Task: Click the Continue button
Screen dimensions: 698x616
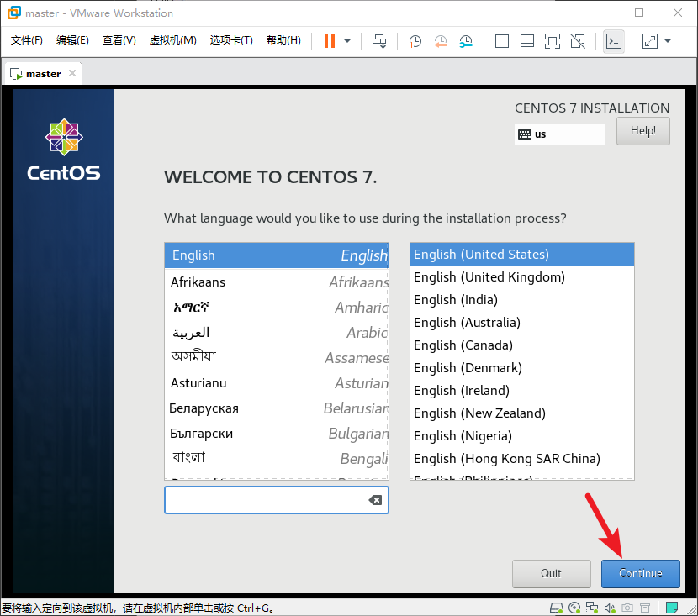Action: coord(640,573)
